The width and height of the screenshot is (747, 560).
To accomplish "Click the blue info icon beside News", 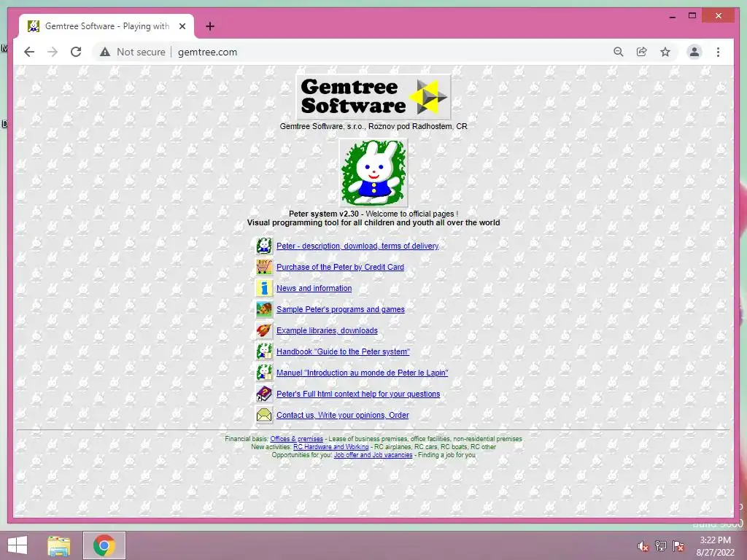I will coord(264,288).
